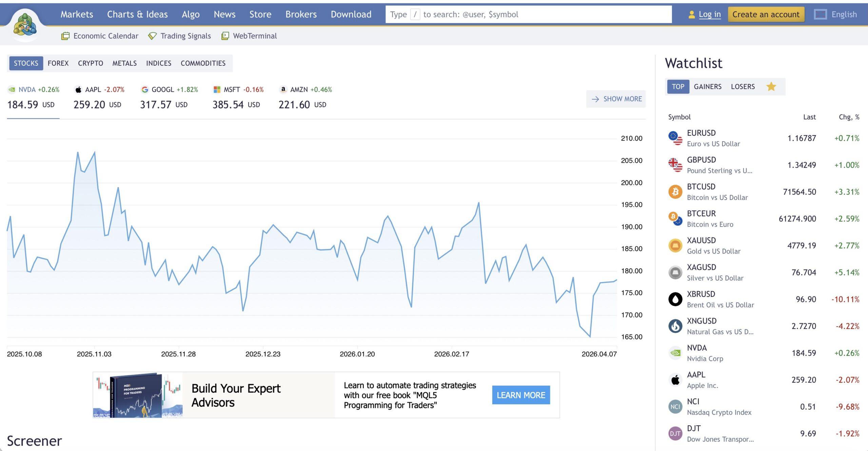Click the Economic Calendar icon

tap(65, 36)
